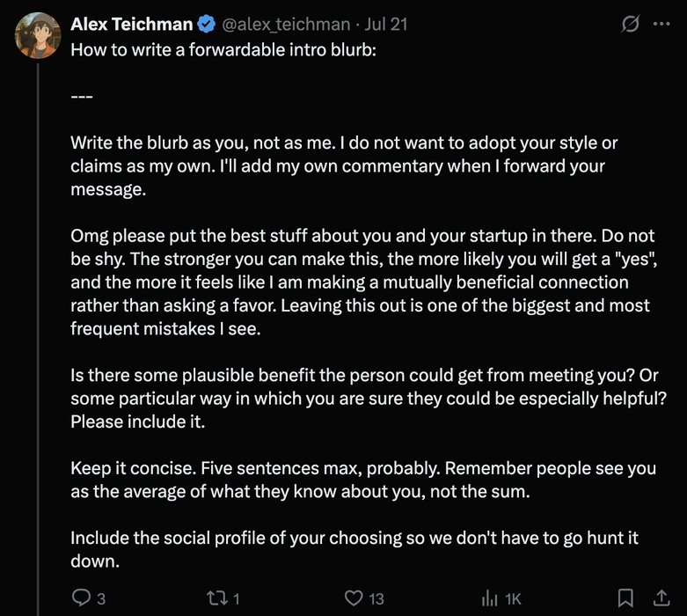
Task: Click the Grok explain icon
Action: (x=630, y=25)
